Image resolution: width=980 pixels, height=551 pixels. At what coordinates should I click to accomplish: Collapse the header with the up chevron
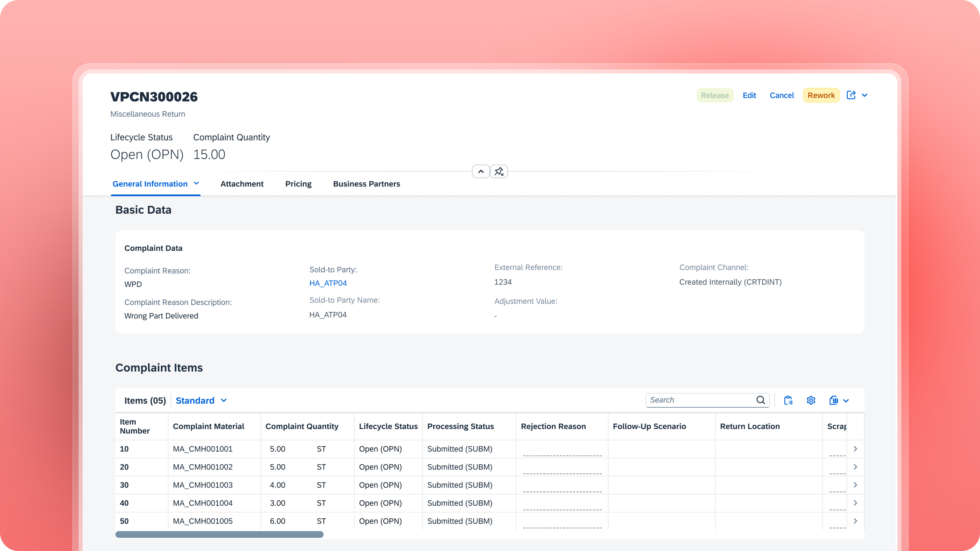tap(481, 172)
